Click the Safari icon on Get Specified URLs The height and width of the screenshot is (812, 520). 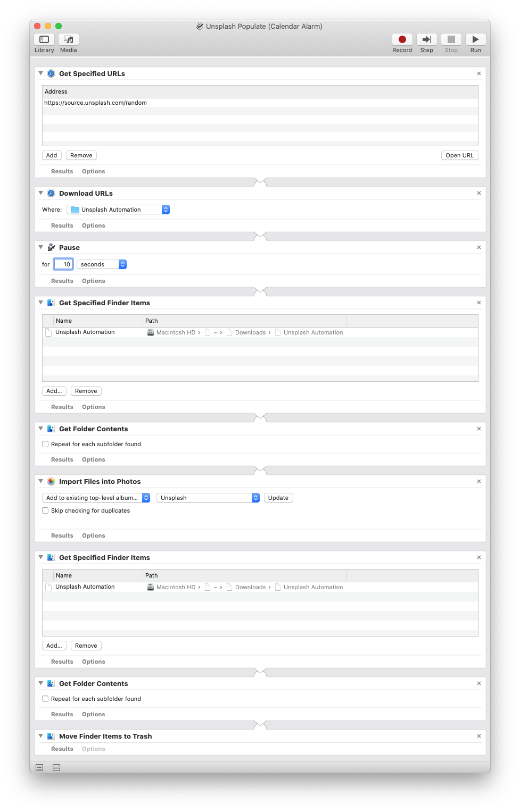(x=51, y=73)
